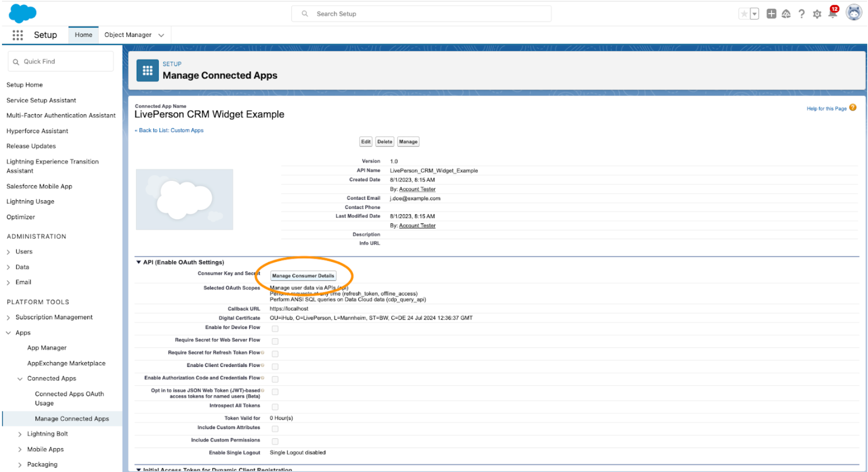Switch to the Object Manager tab
The width and height of the screenshot is (868, 472).
(128, 35)
